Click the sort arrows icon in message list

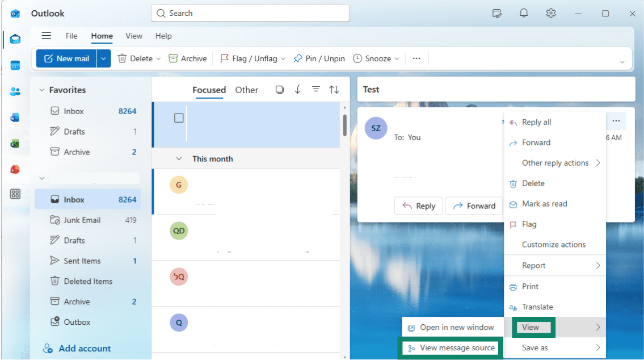pos(334,90)
